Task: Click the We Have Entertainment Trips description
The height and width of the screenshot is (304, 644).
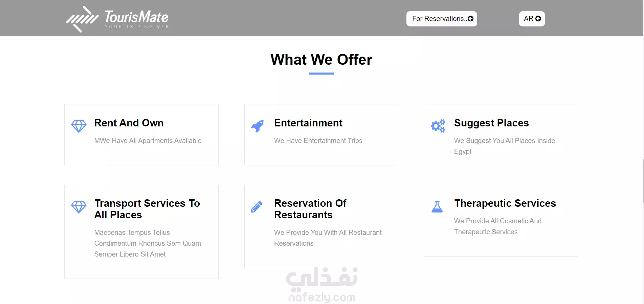Action: (318, 141)
